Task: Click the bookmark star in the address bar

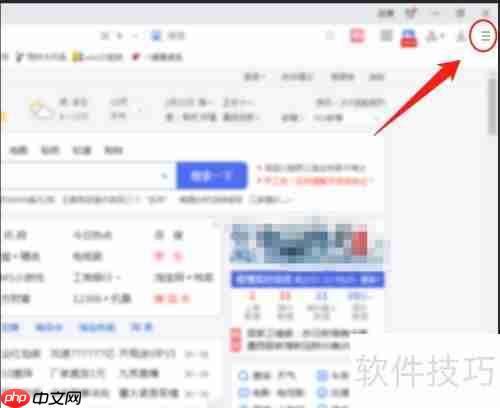Action: (x=330, y=35)
